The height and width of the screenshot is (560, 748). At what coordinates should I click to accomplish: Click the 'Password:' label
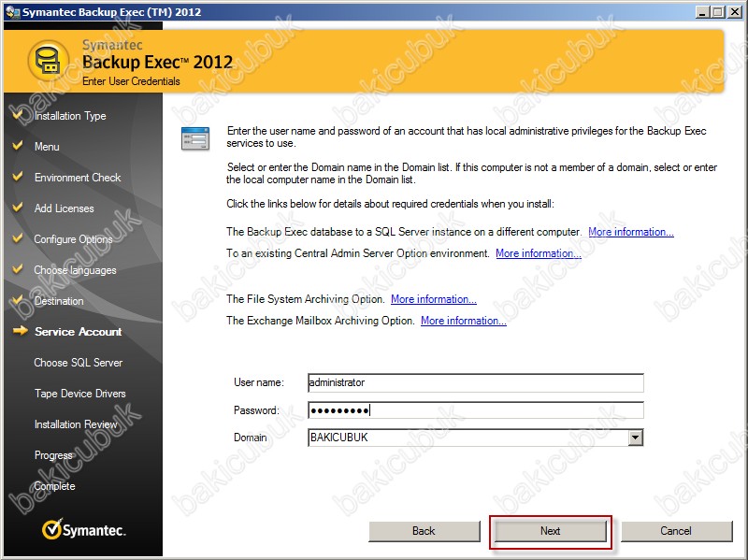[256, 410]
